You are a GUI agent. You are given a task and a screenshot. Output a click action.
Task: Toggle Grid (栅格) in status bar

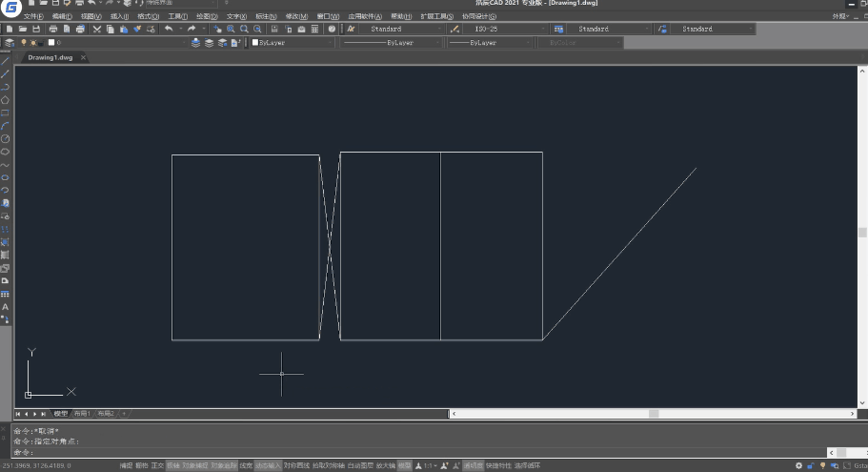pos(142,466)
